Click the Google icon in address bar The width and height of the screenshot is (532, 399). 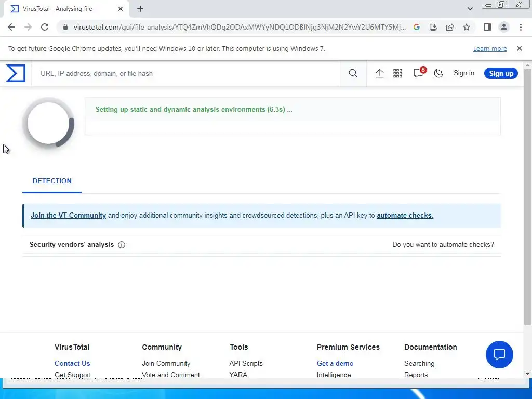click(x=417, y=27)
